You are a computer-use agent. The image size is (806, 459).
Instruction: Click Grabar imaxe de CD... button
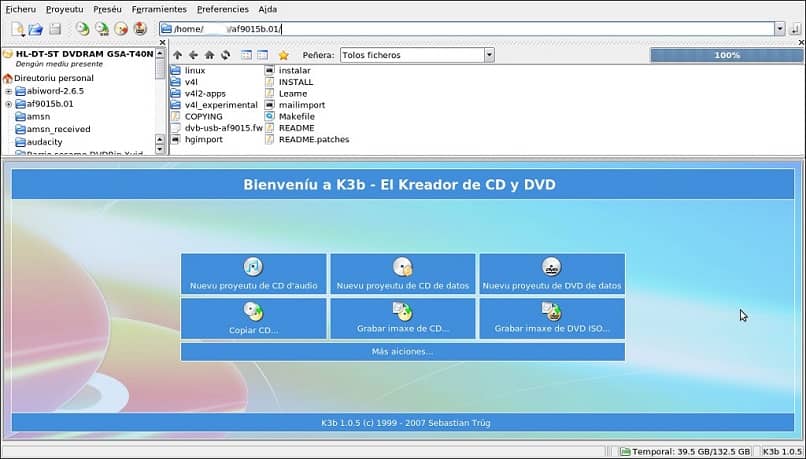click(x=403, y=319)
